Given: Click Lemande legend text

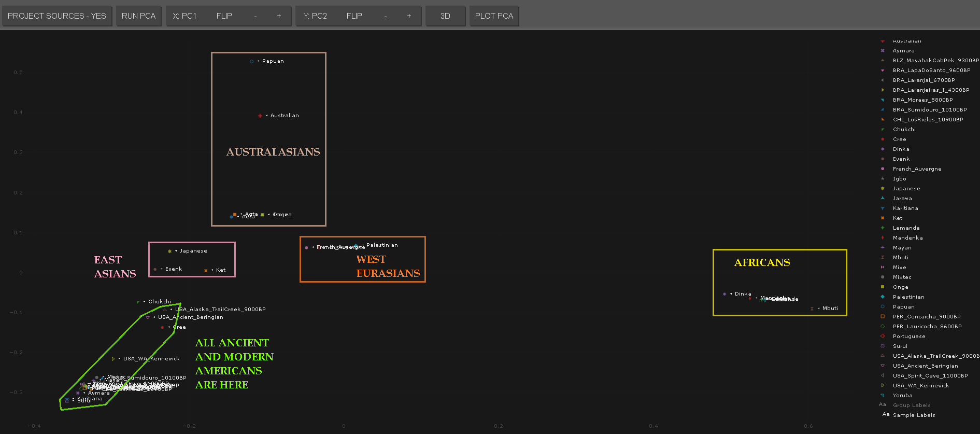Looking at the screenshot, I should [x=906, y=228].
